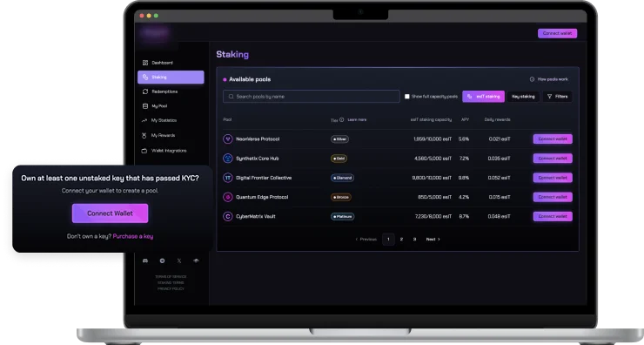Screen dimensions: 644x345
Task: Click the APY column header
Action: (465, 119)
